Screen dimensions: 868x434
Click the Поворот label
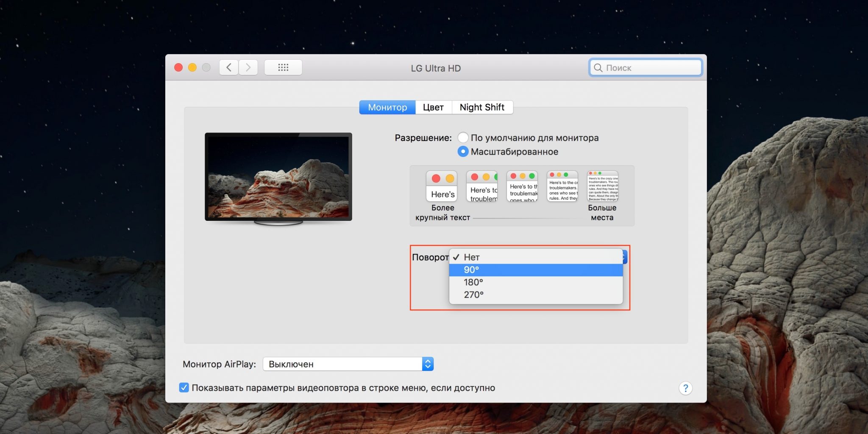pos(430,257)
